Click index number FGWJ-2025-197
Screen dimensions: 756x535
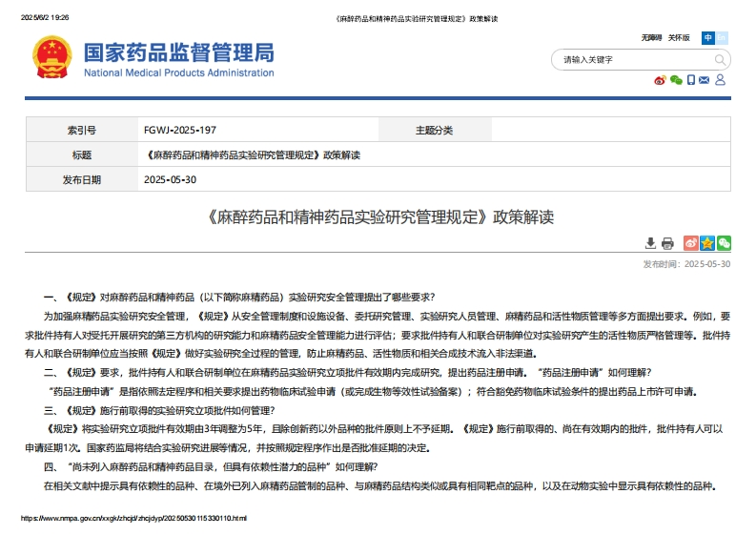pyautogui.click(x=180, y=130)
